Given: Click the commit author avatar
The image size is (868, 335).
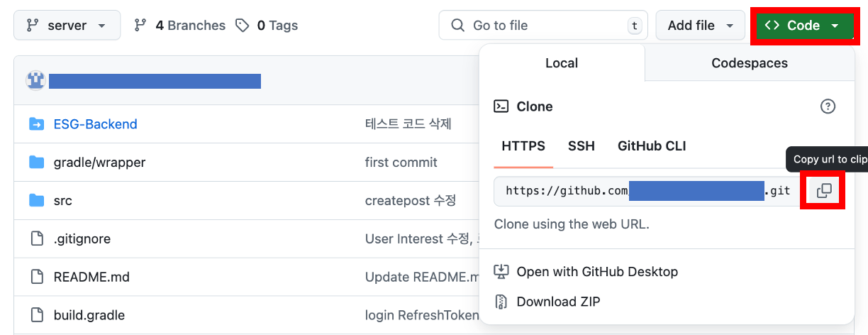Looking at the screenshot, I should pos(35,80).
